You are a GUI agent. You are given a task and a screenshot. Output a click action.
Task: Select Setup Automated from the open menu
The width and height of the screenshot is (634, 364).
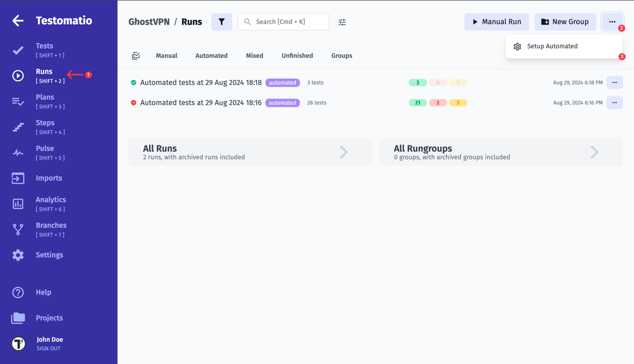(x=552, y=46)
